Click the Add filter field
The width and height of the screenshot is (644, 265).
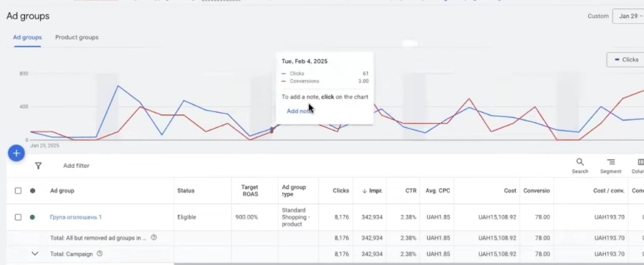click(x=76, y=166)
